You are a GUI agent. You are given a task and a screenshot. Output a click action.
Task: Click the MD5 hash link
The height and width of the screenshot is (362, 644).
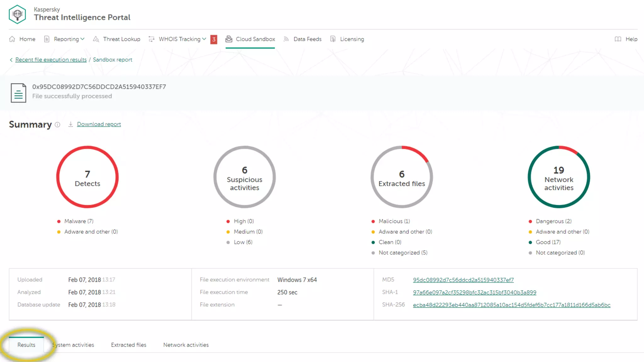[463, 280]
